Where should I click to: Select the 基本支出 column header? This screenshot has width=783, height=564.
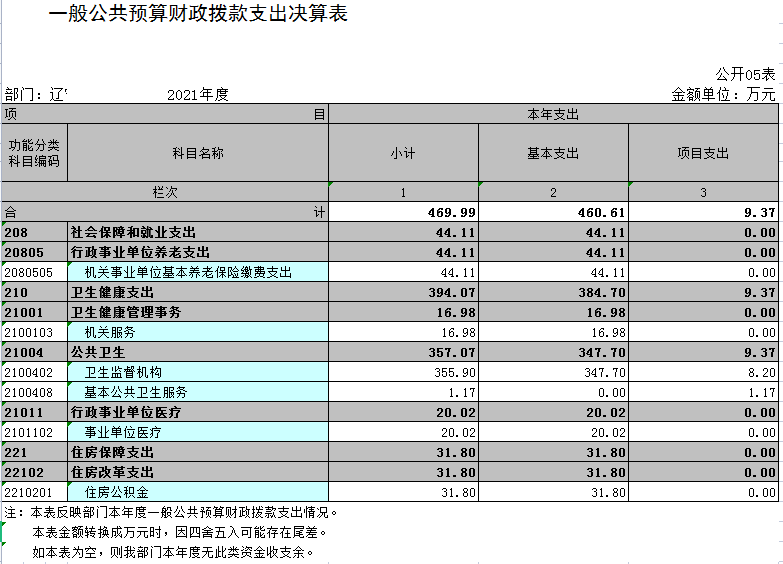click(553, 153)
